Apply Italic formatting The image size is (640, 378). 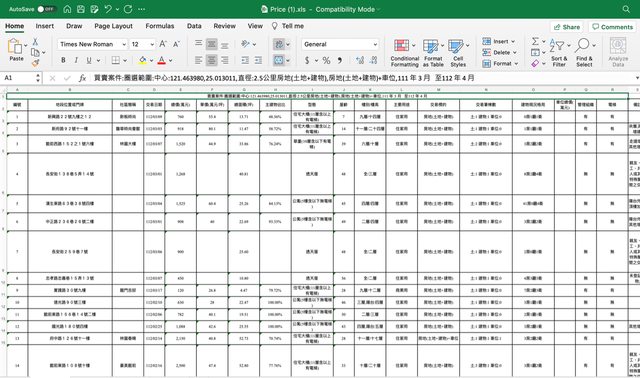[76, 60]
